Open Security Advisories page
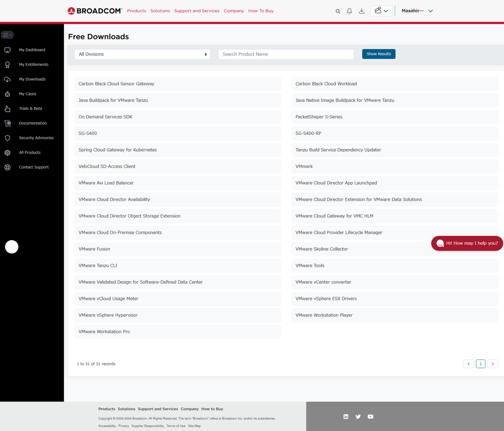 click(x=36, y=138)
